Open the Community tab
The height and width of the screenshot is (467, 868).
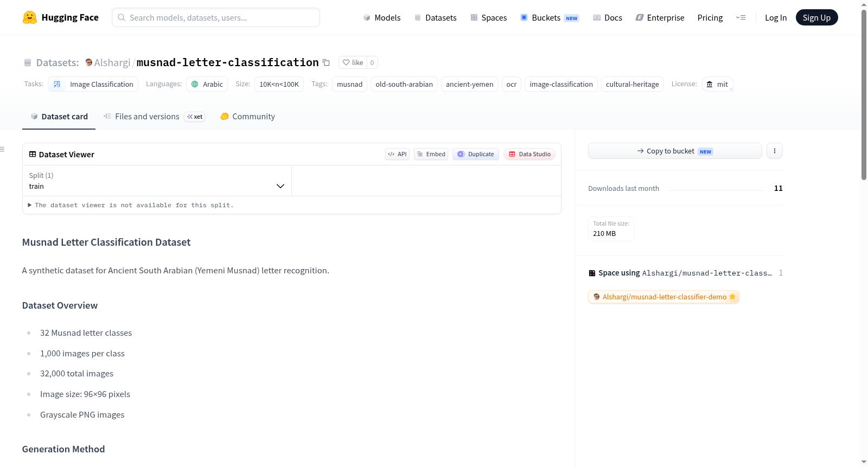click(x=247, y=117)
